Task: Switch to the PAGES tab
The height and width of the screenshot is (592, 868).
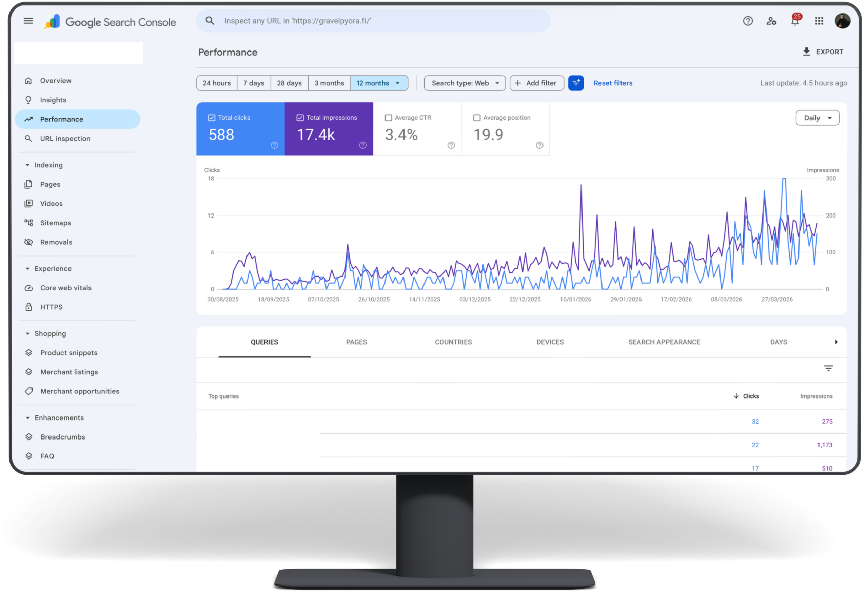Action: tap(356, 342)
